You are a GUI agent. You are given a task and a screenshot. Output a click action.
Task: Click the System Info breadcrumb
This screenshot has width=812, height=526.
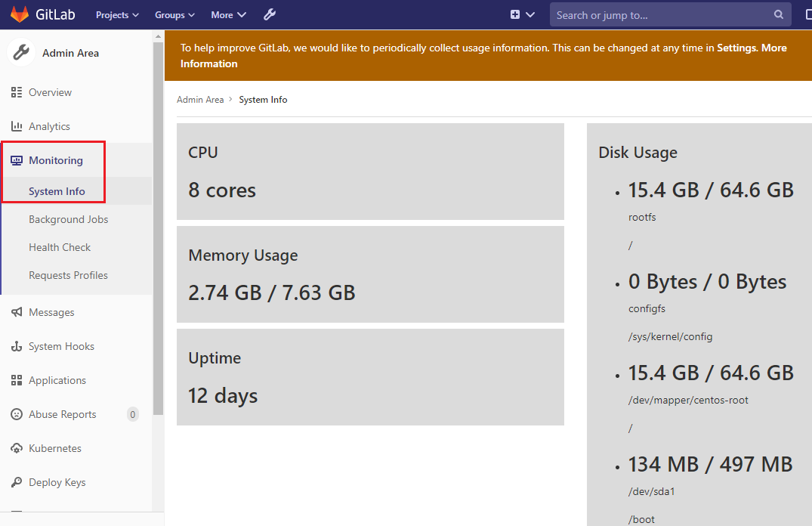click(263, 100)
